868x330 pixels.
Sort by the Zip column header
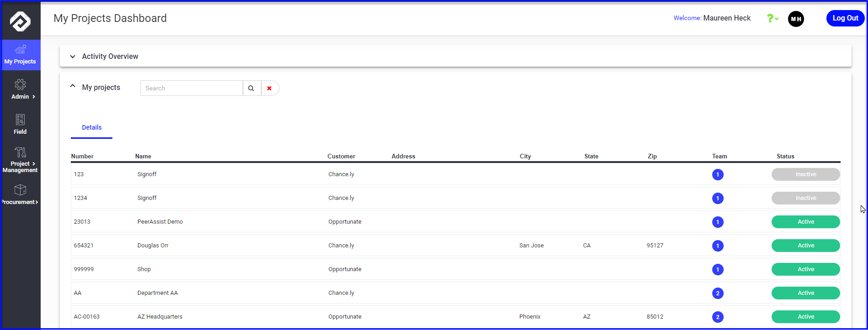point(652,156)
